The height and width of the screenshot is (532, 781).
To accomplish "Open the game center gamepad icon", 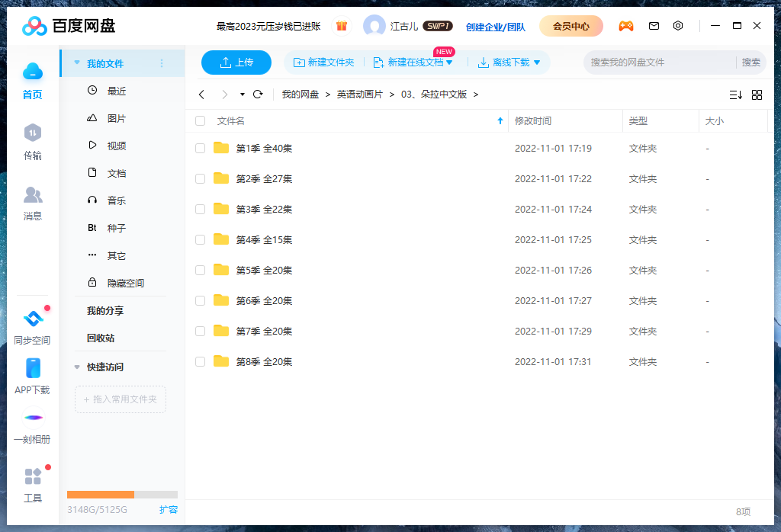I will (x=626, y=25).
